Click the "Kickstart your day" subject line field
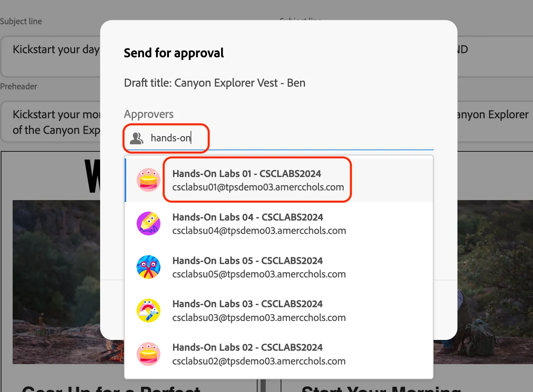The height and width of the screenshot is (392, 533). click(51, 57)
